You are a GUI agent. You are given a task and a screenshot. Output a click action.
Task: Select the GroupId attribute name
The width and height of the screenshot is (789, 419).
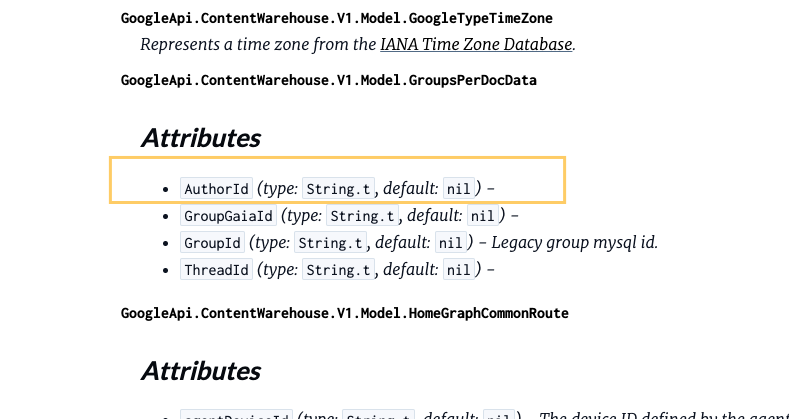[x=212, y=243]
